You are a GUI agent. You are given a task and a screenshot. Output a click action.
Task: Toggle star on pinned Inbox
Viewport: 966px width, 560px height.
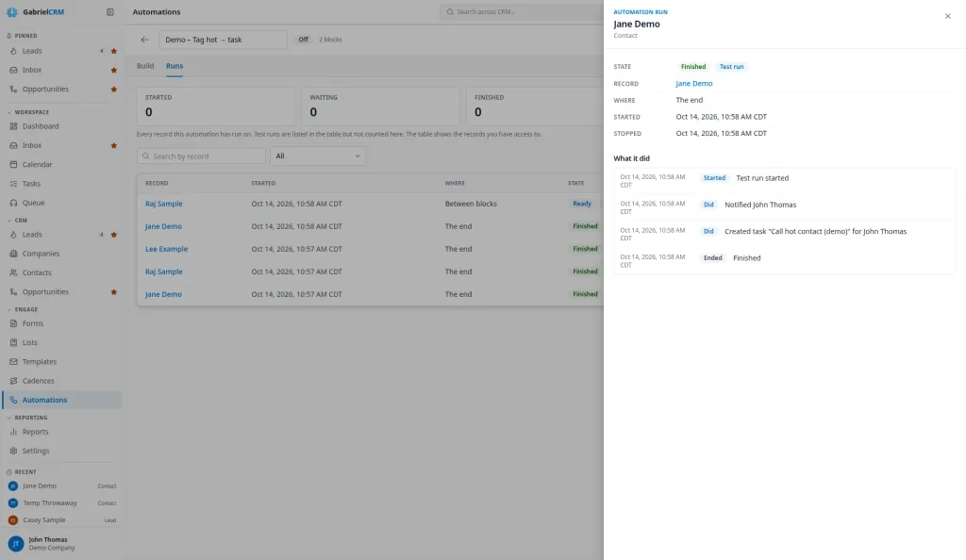click(113, 70)
